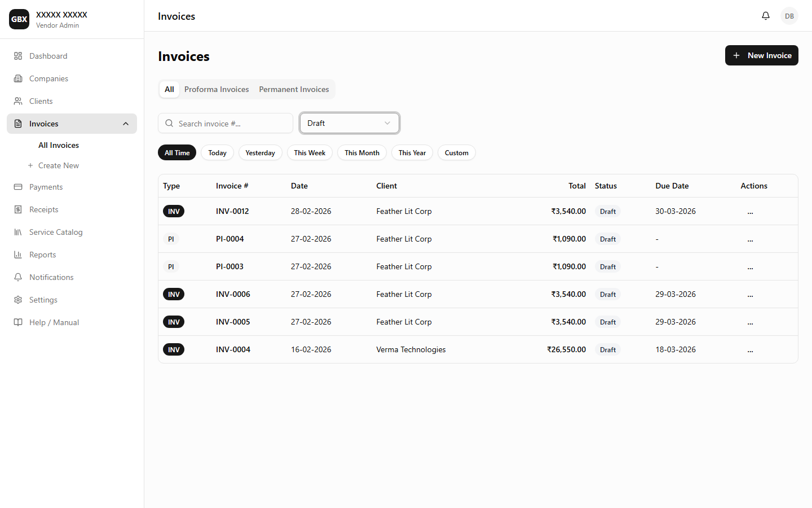Click the INV badge on INV-0012 row
Viewport: 812px width, 508px height.
pyautogui.click(x=174, y=211)
